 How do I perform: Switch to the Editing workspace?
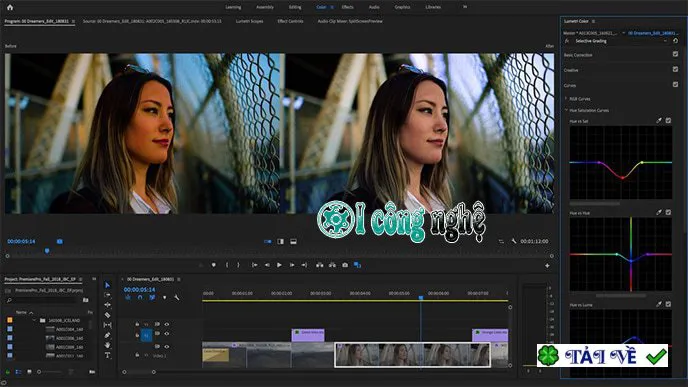[x=295, y=7]
